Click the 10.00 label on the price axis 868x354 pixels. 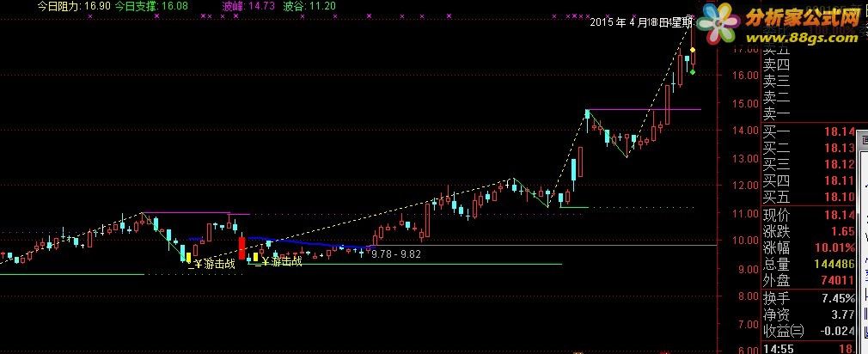point(744,241)
